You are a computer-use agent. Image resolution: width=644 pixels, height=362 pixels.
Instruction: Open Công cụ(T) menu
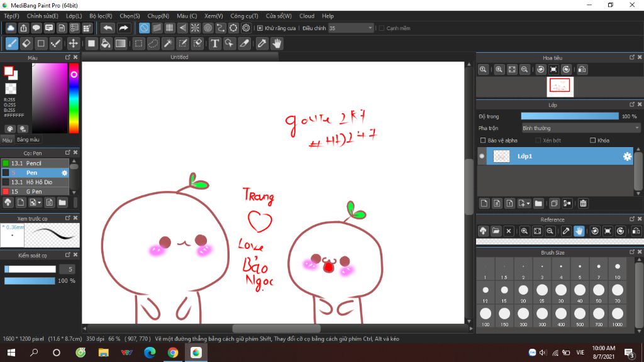coord(245,16)
